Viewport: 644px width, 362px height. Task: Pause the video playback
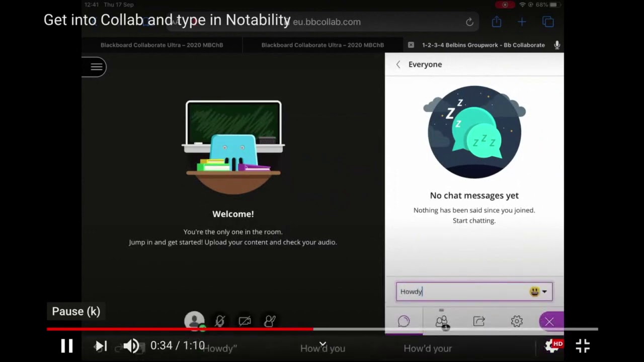[67, 346]
